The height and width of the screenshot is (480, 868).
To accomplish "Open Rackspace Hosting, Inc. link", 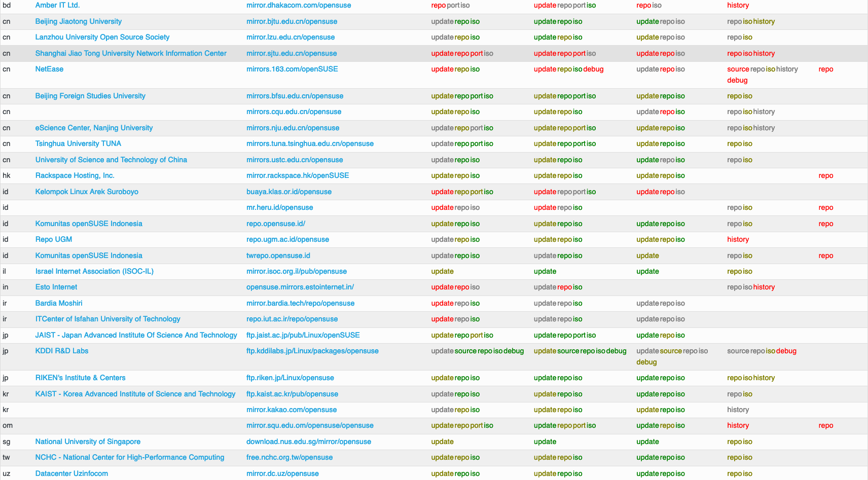I will pyautogui.click(x=75, y=176).
